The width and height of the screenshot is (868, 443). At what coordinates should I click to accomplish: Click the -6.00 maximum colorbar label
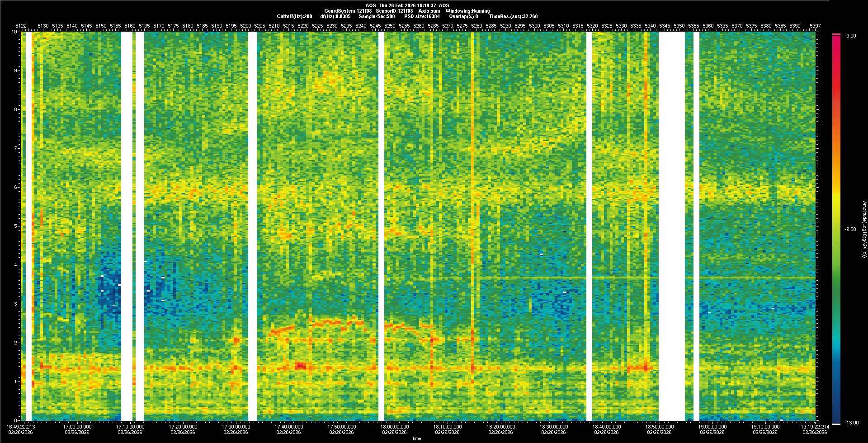pos(850,36)
